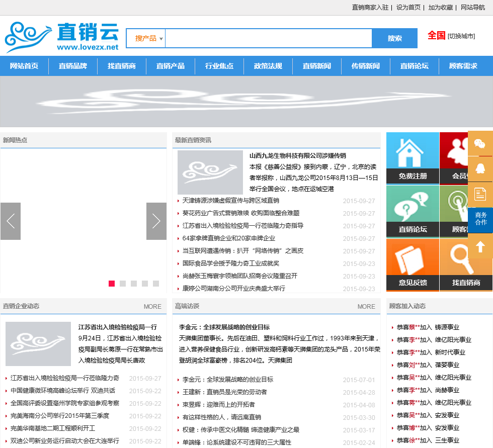
Task: Click 恭喜李**加入 新时代事业 entry
Action: [431, 352]
